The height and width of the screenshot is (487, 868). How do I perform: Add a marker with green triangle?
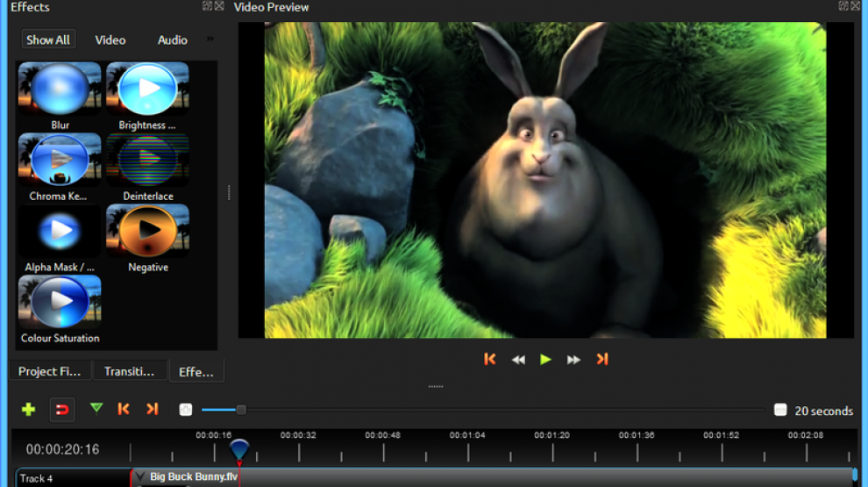[96, 409]
